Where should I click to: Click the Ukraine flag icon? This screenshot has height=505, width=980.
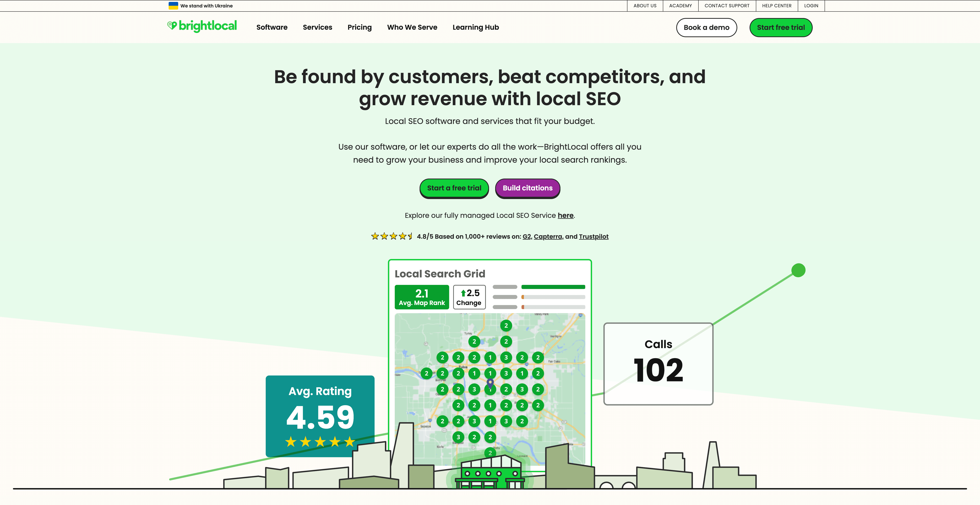173,6
